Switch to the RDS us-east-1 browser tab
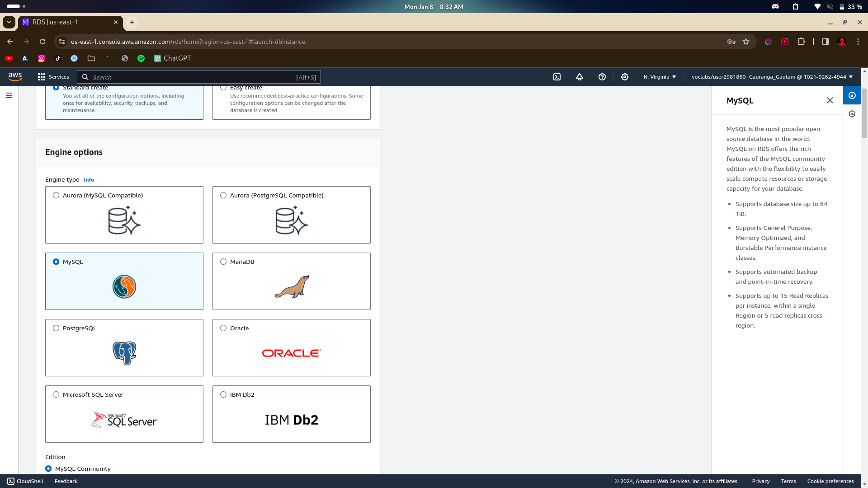Screen dimensions: 868x488 [68, 22]
